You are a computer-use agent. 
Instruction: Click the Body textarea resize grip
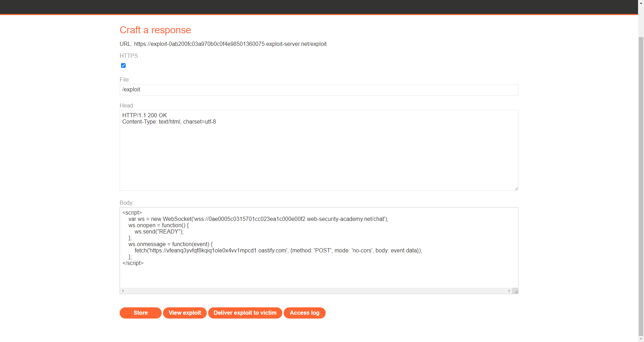tap(516, 291)
